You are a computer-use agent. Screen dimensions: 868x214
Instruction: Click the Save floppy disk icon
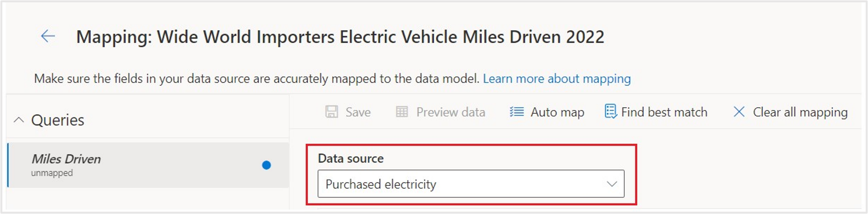point(331,112)
